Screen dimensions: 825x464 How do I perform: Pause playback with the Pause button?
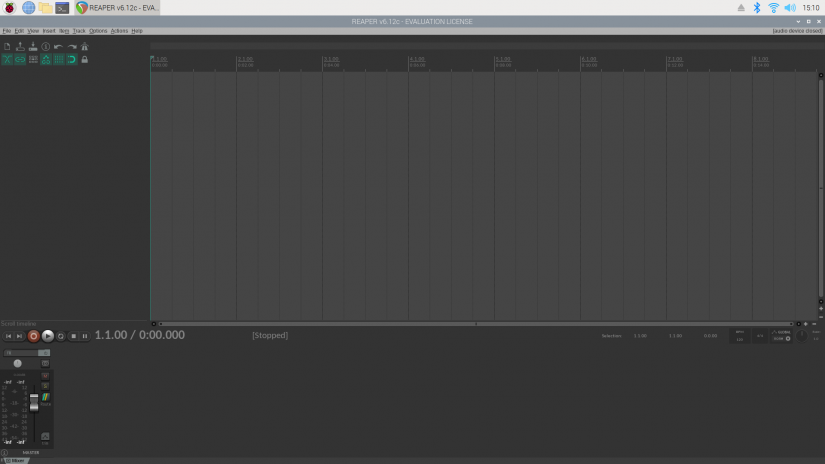pyautogui.click(x=85, y=336)
